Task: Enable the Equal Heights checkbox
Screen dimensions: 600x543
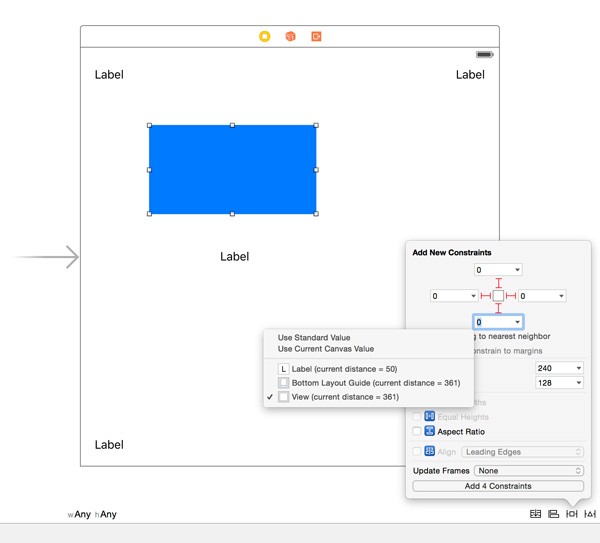Action: 417,416
